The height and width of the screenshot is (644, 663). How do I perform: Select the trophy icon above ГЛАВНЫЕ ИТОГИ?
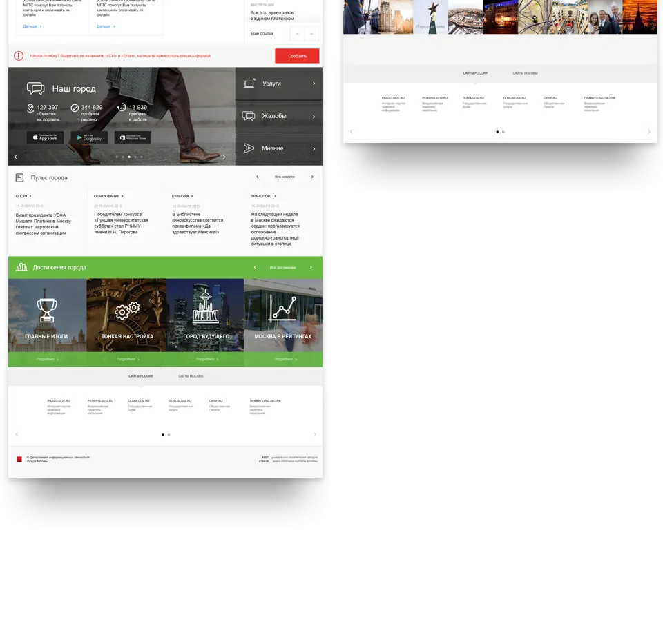pyautogui.click(x=46, y=311)
